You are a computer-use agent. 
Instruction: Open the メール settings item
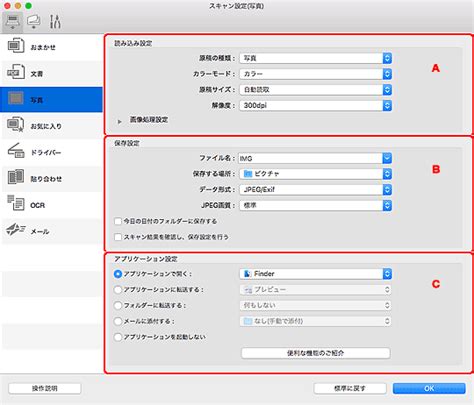52,231
